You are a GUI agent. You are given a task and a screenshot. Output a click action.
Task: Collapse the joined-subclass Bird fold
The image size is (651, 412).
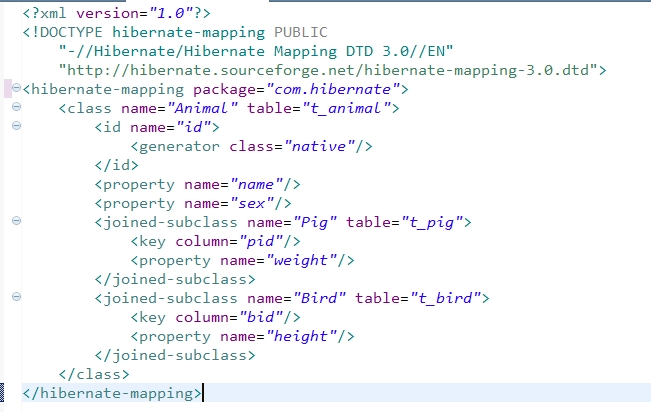pos(16,297)
